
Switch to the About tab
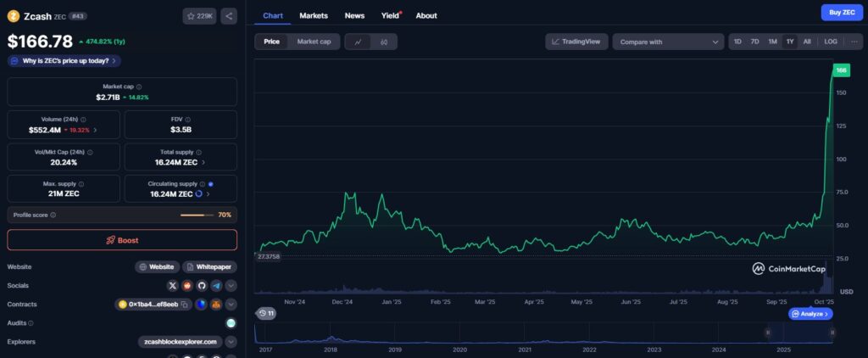click(x=426, y=15)
